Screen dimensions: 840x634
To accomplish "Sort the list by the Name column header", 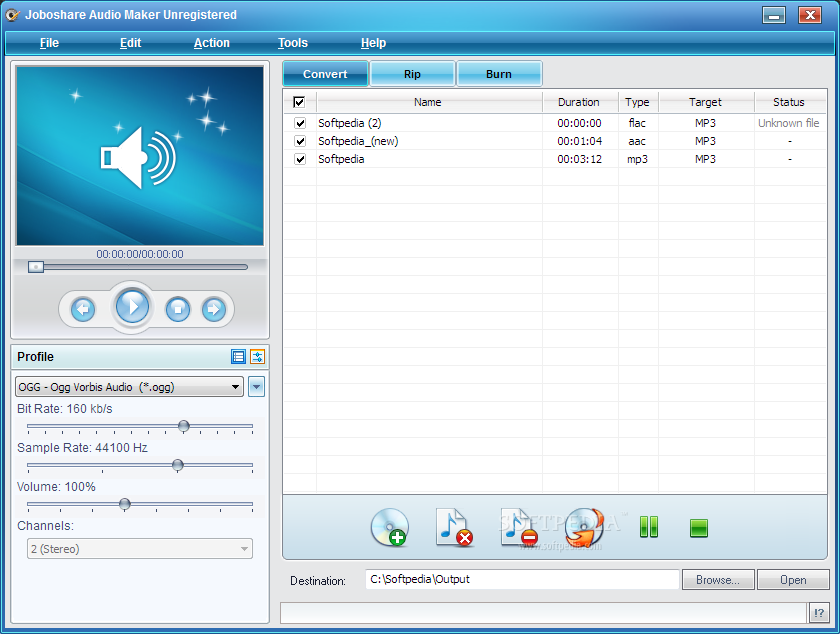I will tap(429, 102).
